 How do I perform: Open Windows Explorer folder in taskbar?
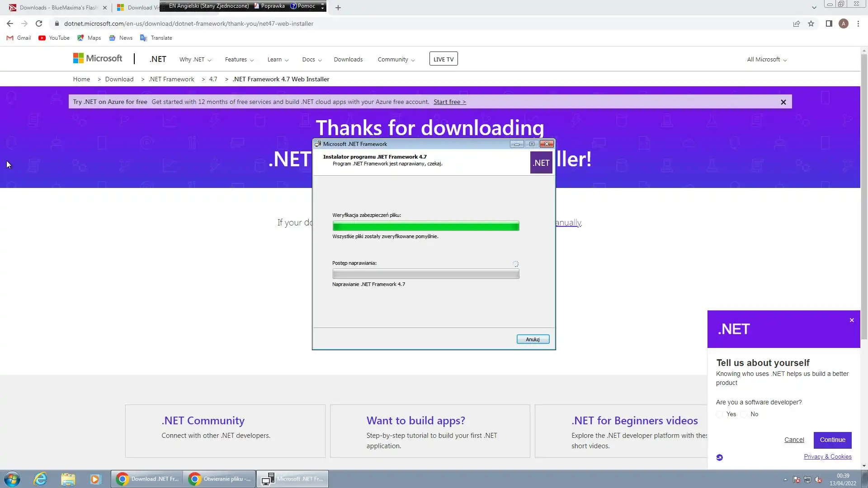(x=68, y=479)
